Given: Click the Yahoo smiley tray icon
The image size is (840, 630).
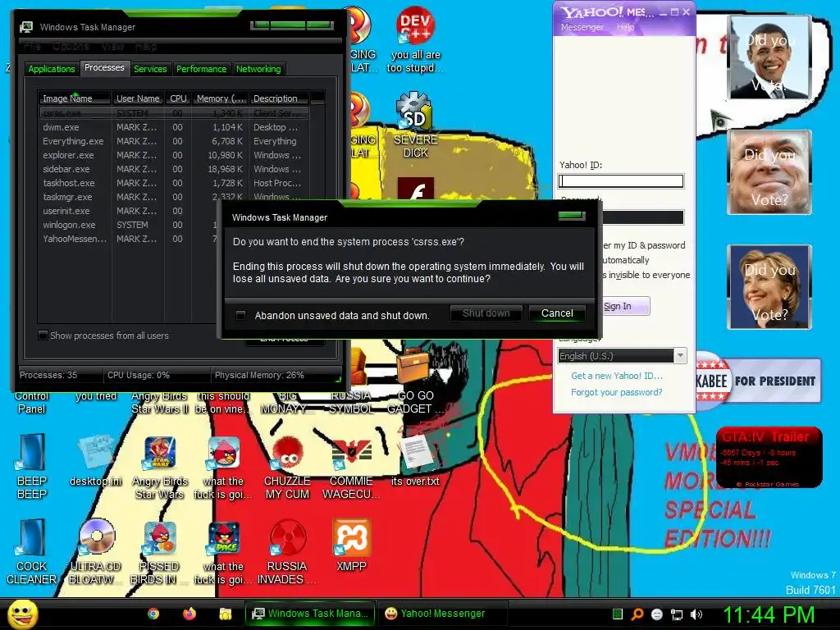Looking at the screenshot, I should [x=657, y=614].
